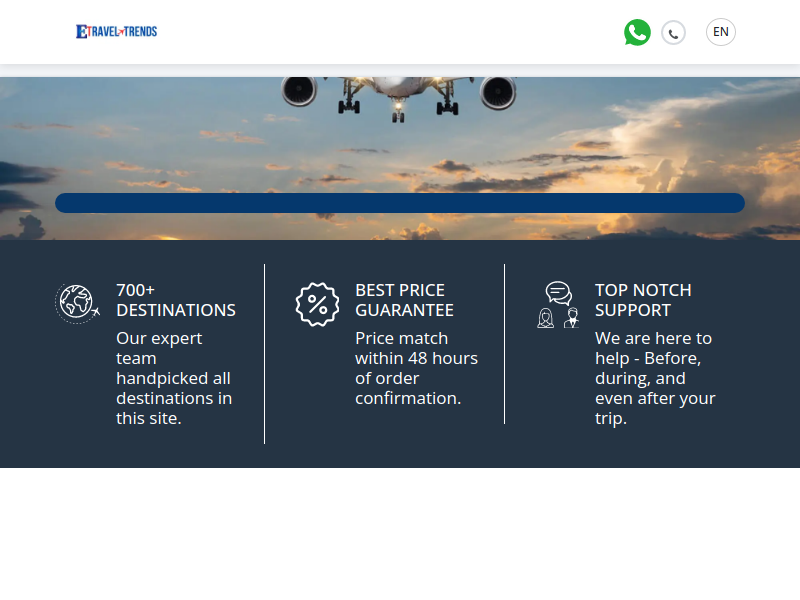
Task: Click the percent badge price guarantee icon
Action: point(317,304)
